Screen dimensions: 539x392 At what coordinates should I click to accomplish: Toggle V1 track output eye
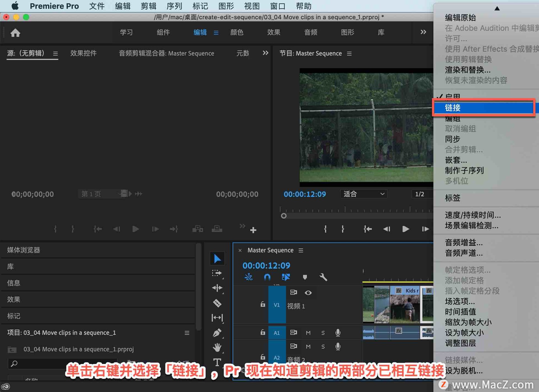coord(308,293)
